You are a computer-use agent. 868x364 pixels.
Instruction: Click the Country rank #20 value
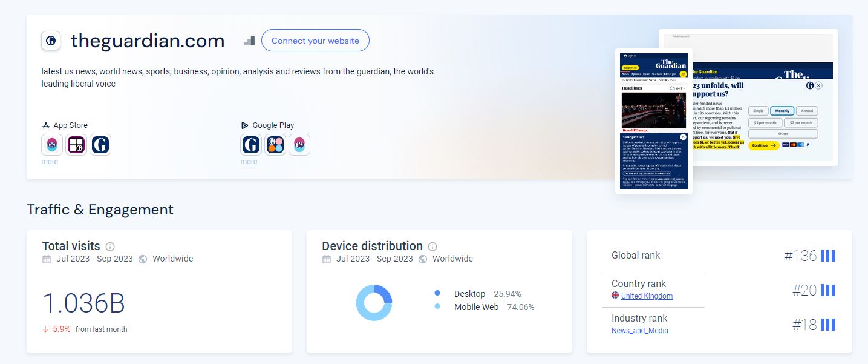804,291
